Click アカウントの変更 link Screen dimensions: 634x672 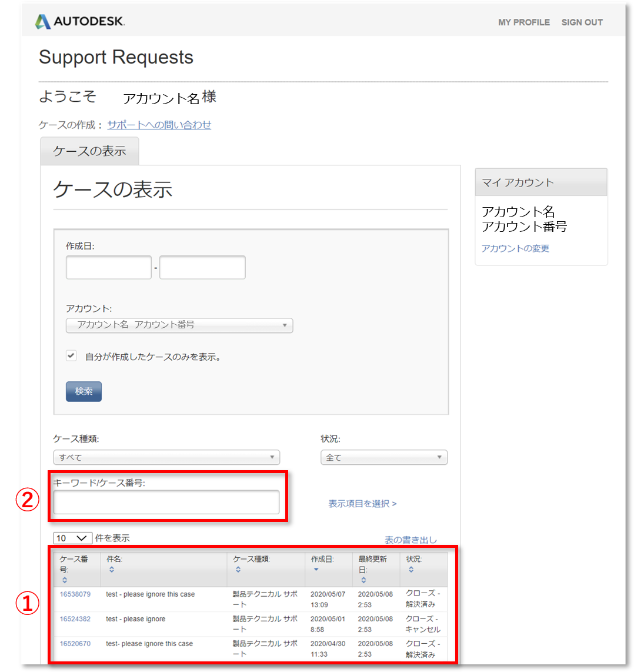click(x=515, y=248)
